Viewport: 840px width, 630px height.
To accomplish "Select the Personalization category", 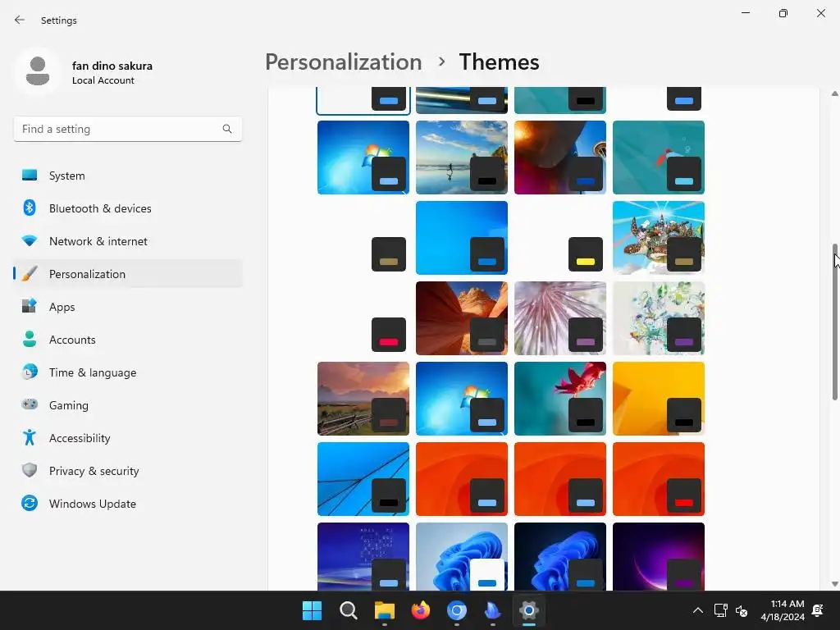I will [128, 274].
